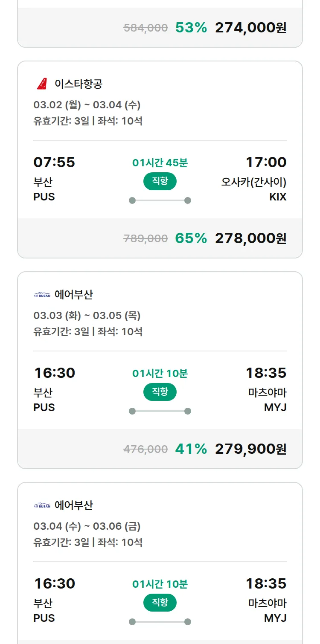320x644 pixels.
Task: Click the Air Busan logo on 03.03 flight
Action: [x=42, y=295]
